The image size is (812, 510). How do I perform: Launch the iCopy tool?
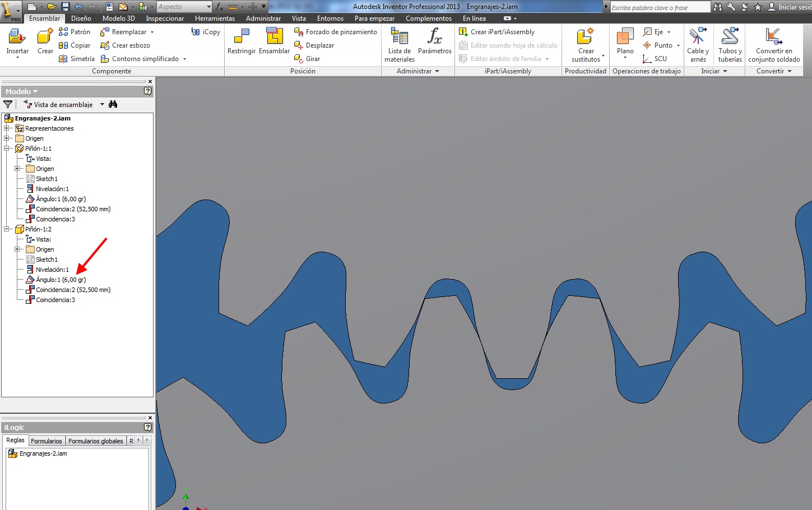pos(206,32)
